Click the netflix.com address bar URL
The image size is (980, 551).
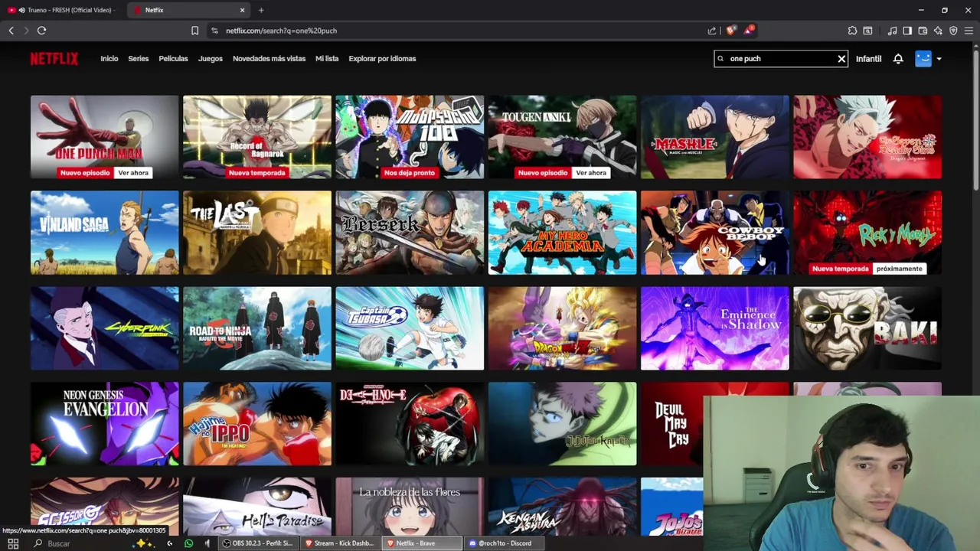[281, 31]
